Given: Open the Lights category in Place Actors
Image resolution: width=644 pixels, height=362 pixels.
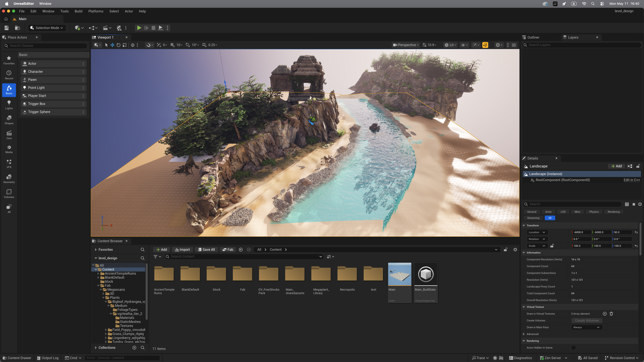Looking at the screenshot, I should (9, 105).
